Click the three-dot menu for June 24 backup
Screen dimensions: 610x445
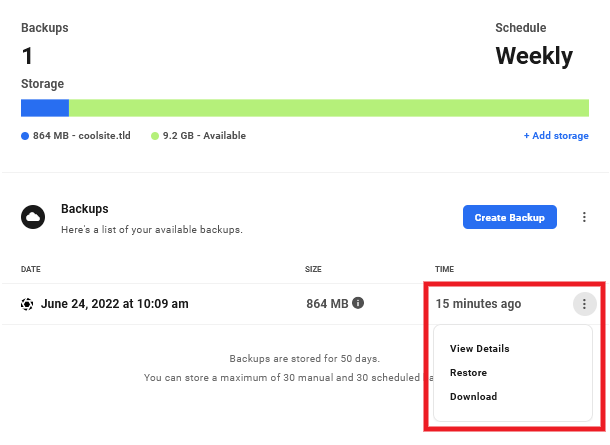click(584, 304)
